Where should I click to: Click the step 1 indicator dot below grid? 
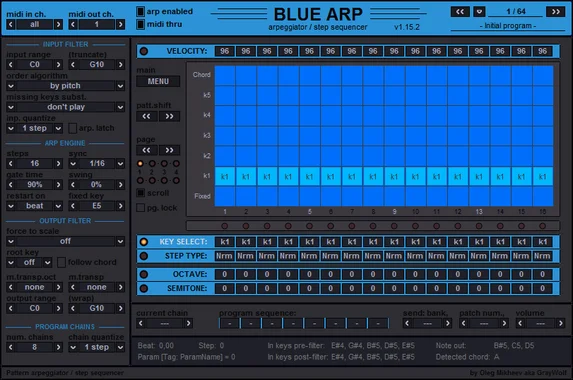224,226
